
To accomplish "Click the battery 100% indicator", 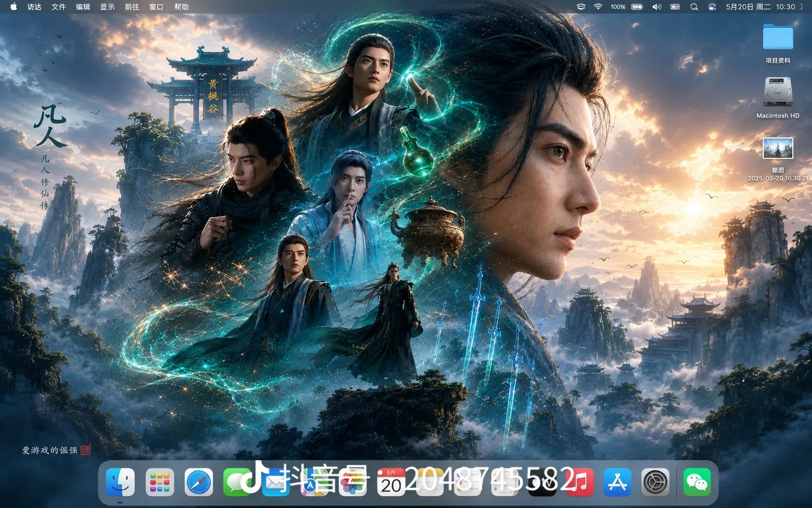I will (627, 7).
